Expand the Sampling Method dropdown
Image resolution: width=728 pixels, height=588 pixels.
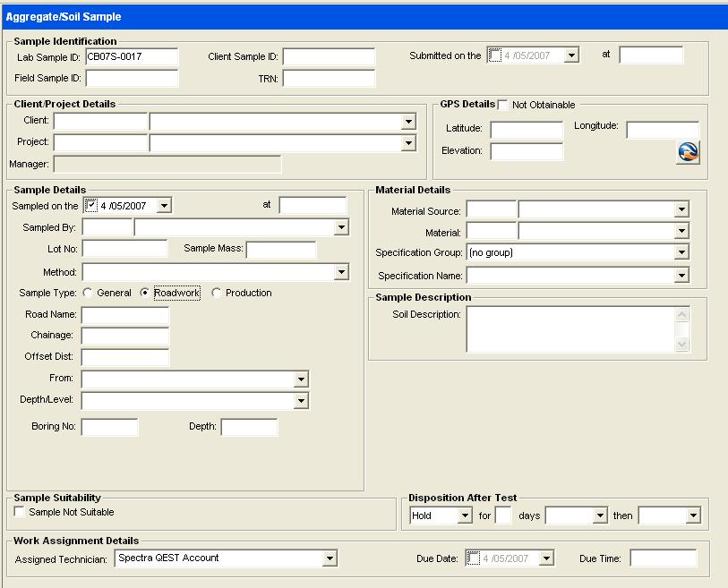coord(340,272)
